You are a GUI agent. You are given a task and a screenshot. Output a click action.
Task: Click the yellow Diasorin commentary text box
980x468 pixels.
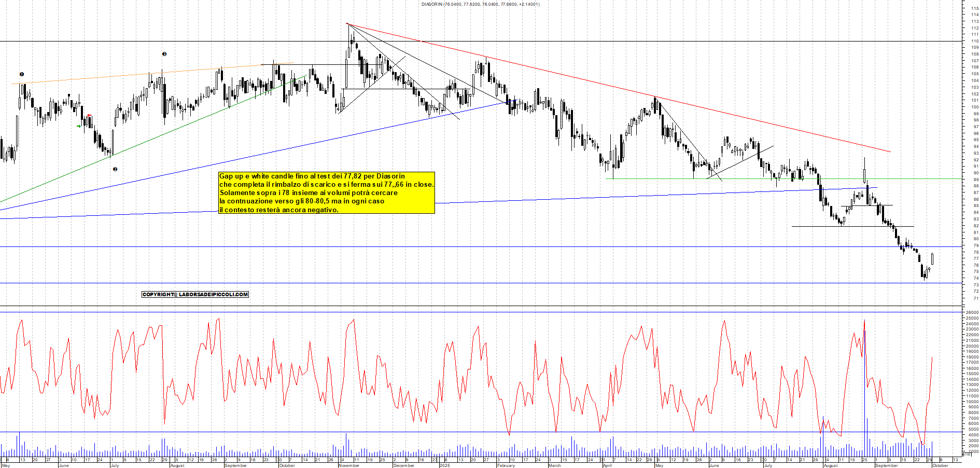click(326, 193)
